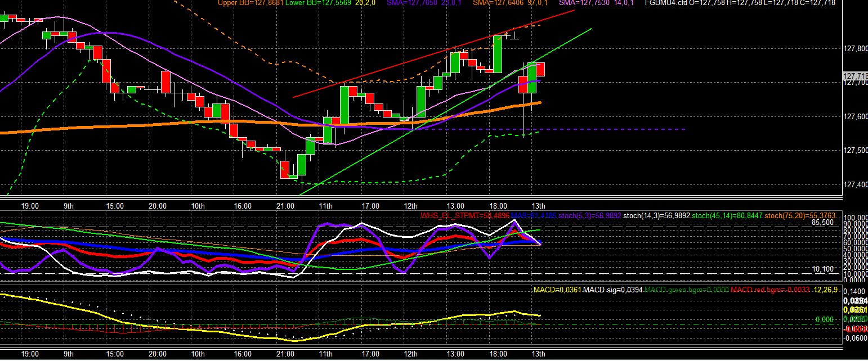Select the orange SMA=127,6406 label
The height and width of the screenshot is (361, 868).
coord(499,3)
